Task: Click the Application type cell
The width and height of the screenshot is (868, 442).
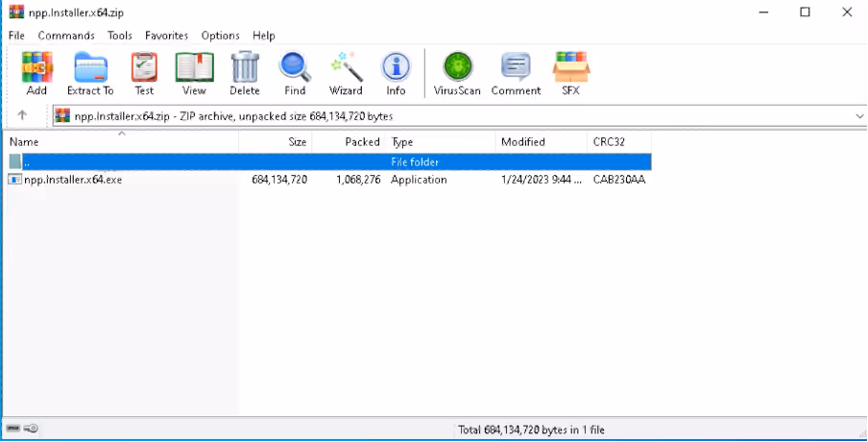Action: [x=419, y=180]
